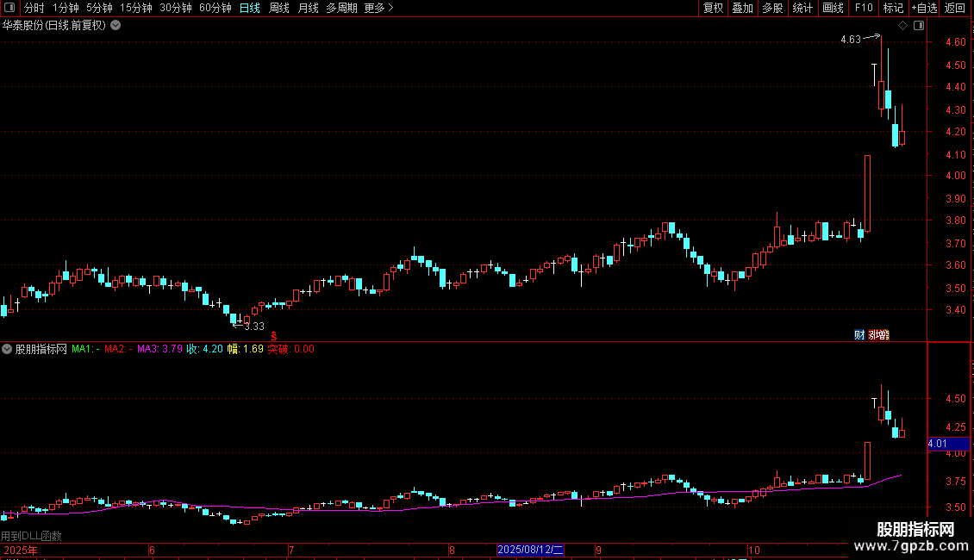The height and width of the screenshot is (560, 974).
Task: Expand the 更多 more periods menu
Action: coord(379,8)
